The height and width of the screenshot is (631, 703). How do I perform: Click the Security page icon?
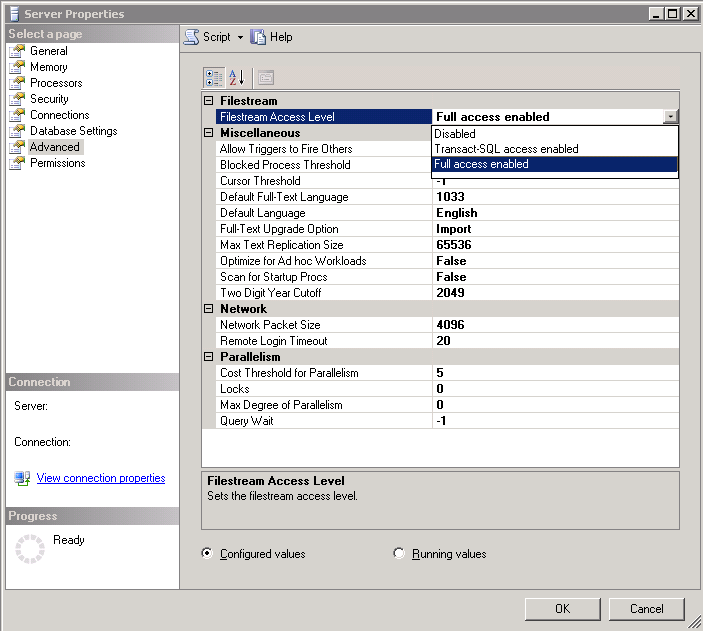pyautogui.click(x=17, y=99)
